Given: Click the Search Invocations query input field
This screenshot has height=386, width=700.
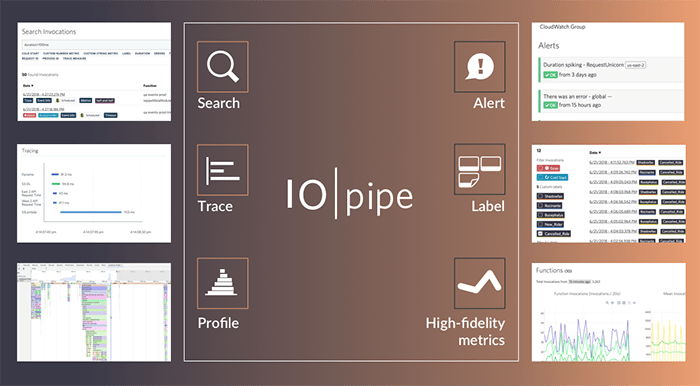Looking at the screenshot, I should pyautogui.click(x=96, y=45).
